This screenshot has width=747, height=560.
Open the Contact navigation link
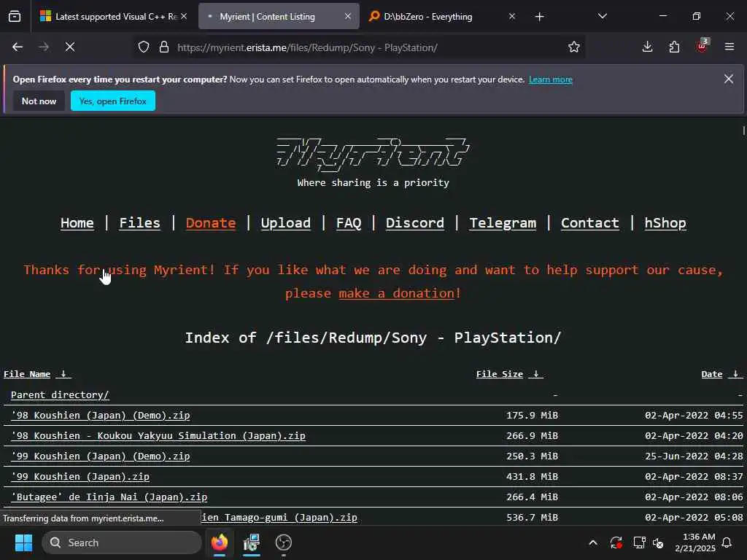click(589, 223)
